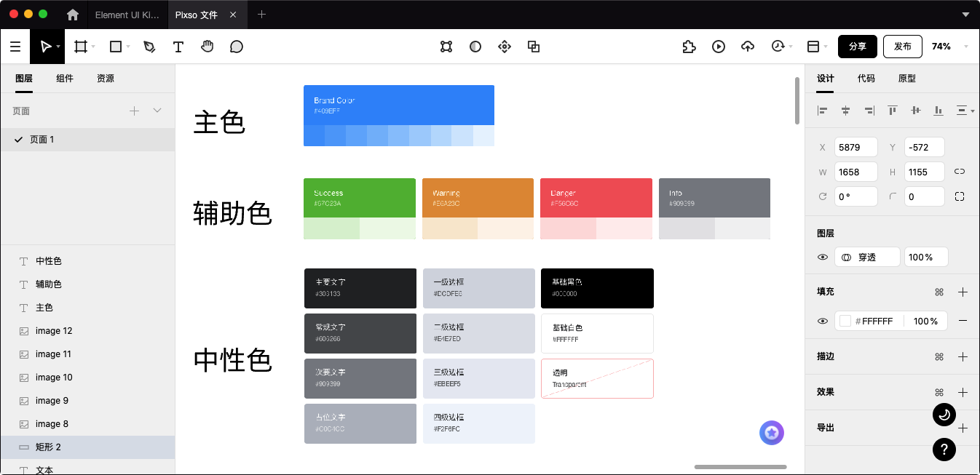This screenshot has width=980, height=475.
Task: Toggle dark mode moon button
Action: pos(944,415)
